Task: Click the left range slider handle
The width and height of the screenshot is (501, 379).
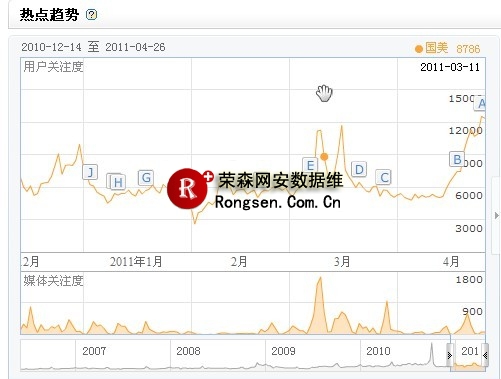Action: (450, 355)
